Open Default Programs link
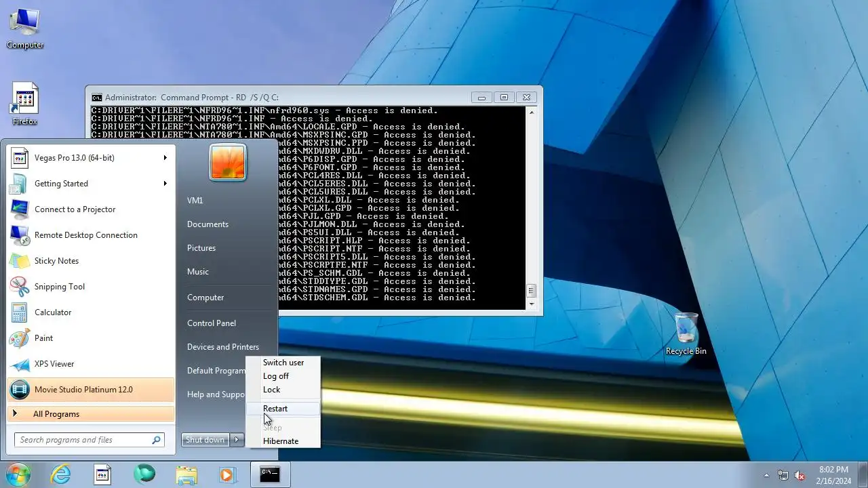 click(216, 371)
